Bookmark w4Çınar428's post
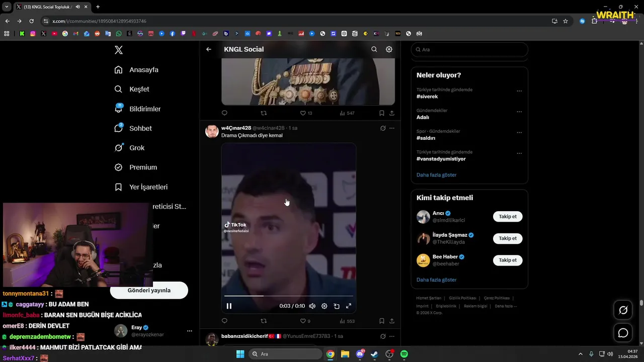 (382, 321)
